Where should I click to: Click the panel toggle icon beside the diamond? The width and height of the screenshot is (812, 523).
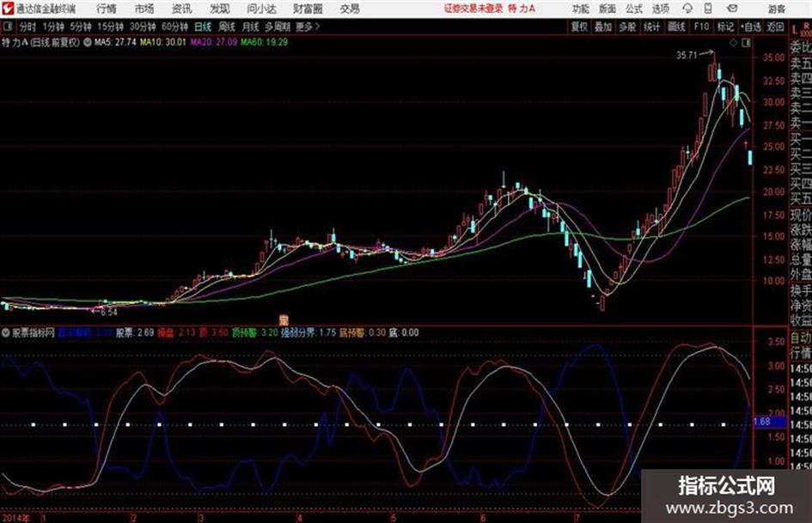[746, 43]
